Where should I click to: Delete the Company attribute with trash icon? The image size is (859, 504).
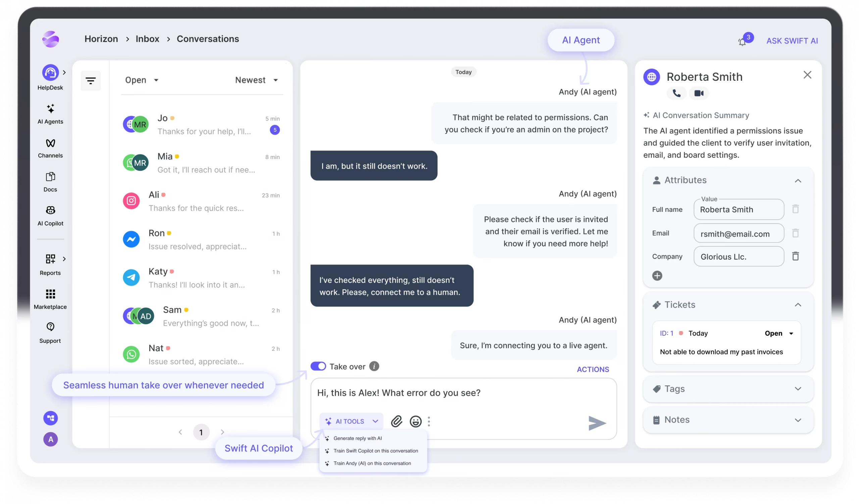(795, 256)
